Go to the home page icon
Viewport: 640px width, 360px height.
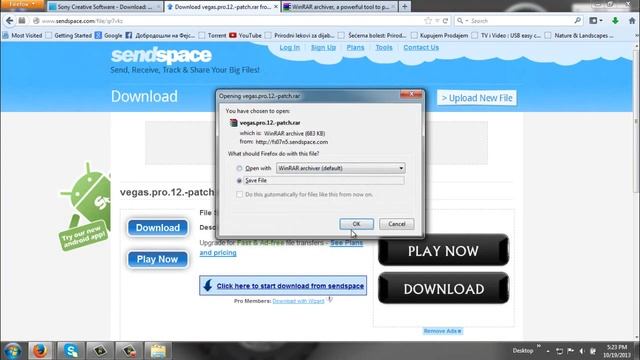(x=632, y=20)
